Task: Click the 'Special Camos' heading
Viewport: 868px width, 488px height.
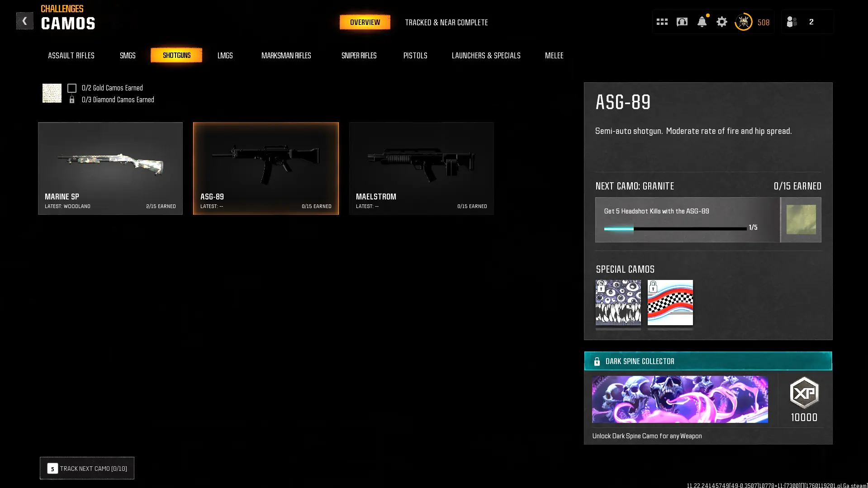Action: point(625,270)
